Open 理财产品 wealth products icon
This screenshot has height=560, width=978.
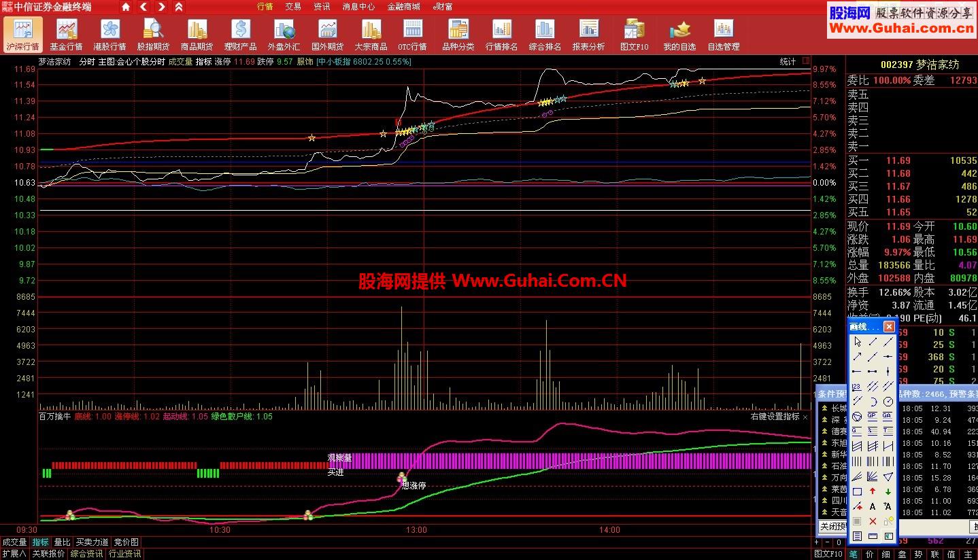(240, 35)
